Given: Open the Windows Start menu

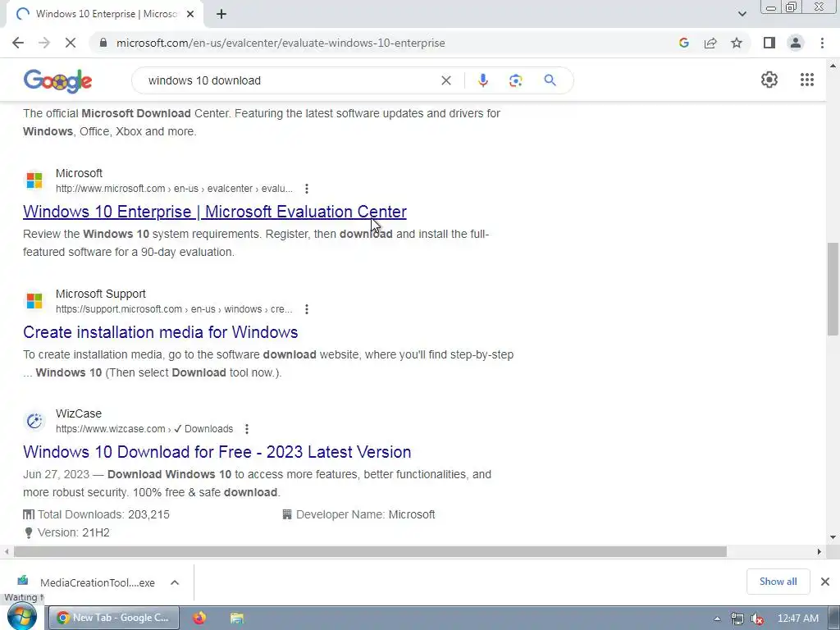Looking at the screenshot, I should click(22, 617).
